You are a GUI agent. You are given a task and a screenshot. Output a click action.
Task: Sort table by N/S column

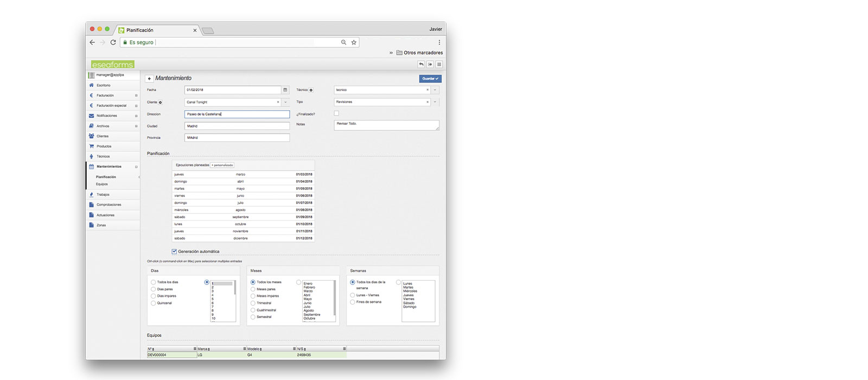302,349
